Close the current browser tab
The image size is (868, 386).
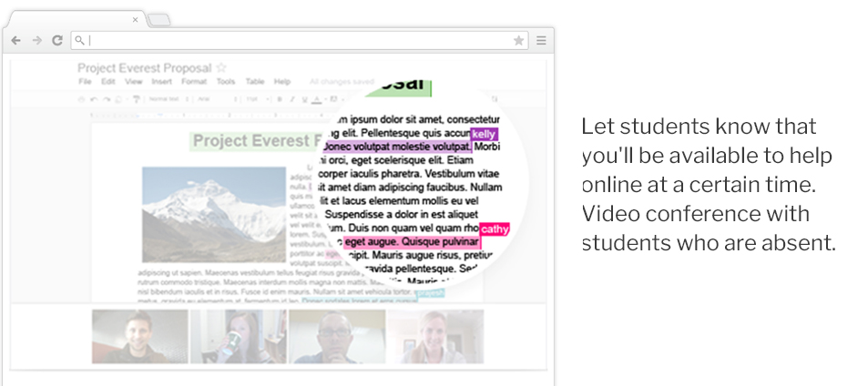pos(136,19)
